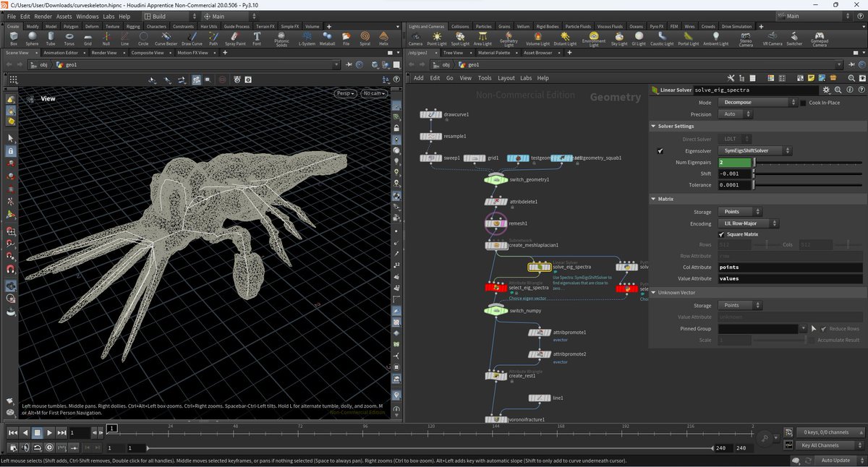Toggle the Square Matrix checkbox
This screenshot has width=868, height=467.
tap(722, 234)
